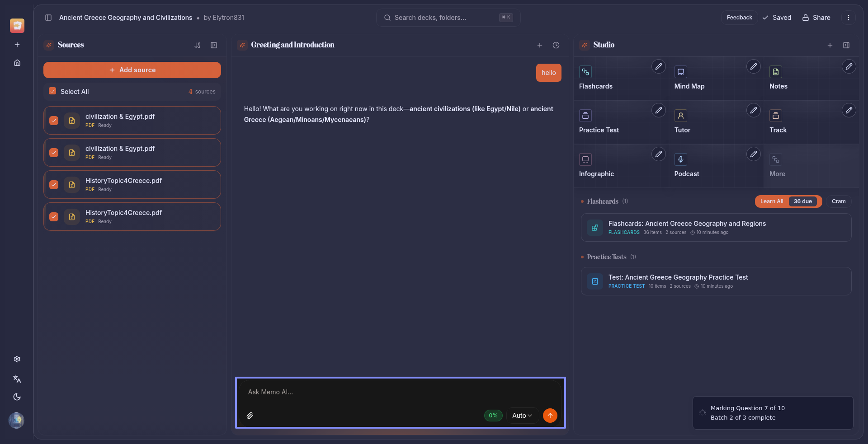
Task: Click the sort sources icon
Action: click(x=198, y=45)
